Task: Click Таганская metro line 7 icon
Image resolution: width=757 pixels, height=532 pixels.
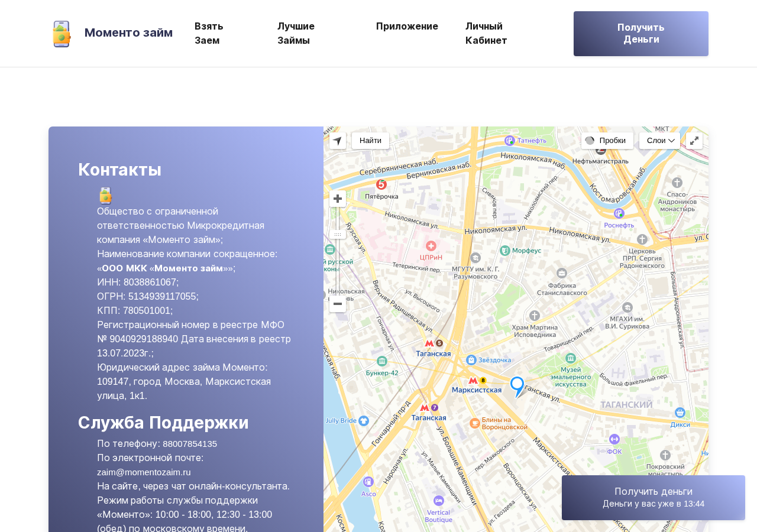Action: [x=429, y=407]
